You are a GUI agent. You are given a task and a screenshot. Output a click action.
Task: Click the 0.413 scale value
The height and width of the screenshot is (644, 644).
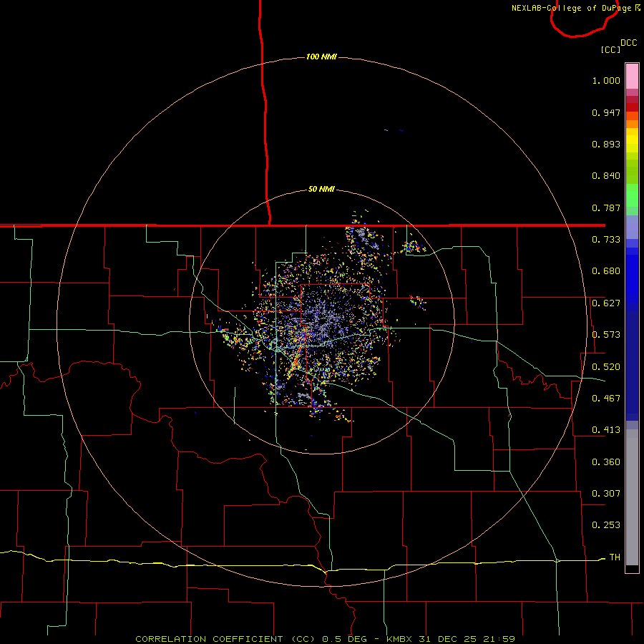click(x=606, y=430)
